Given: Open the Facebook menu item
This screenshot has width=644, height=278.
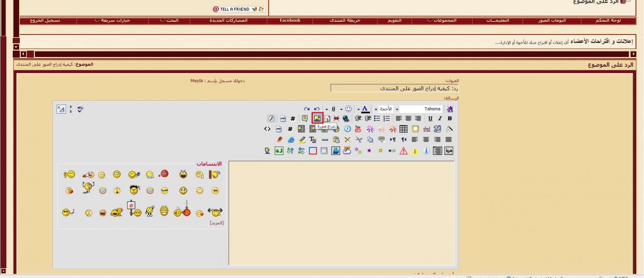Looking at the screenshot, I should point(290,20).
